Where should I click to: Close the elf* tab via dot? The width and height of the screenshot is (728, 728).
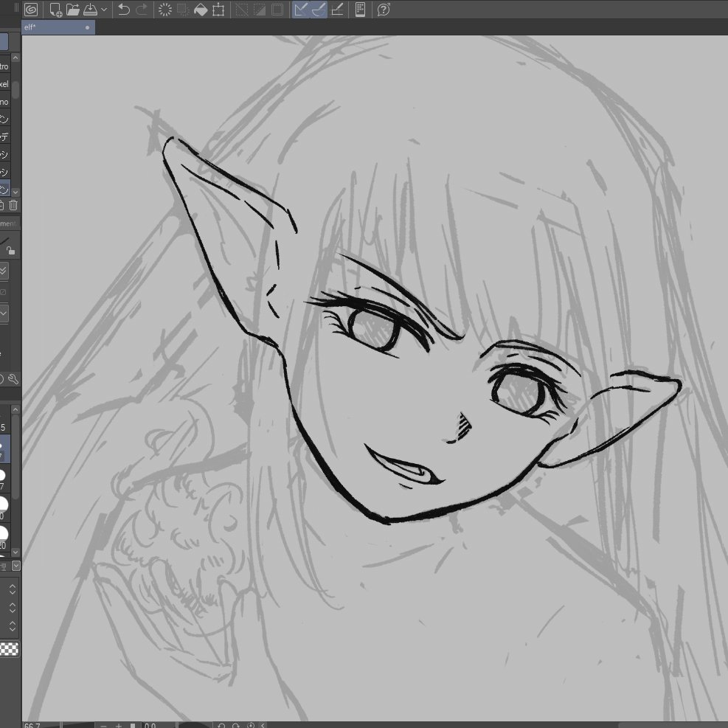tap(87, 27)
